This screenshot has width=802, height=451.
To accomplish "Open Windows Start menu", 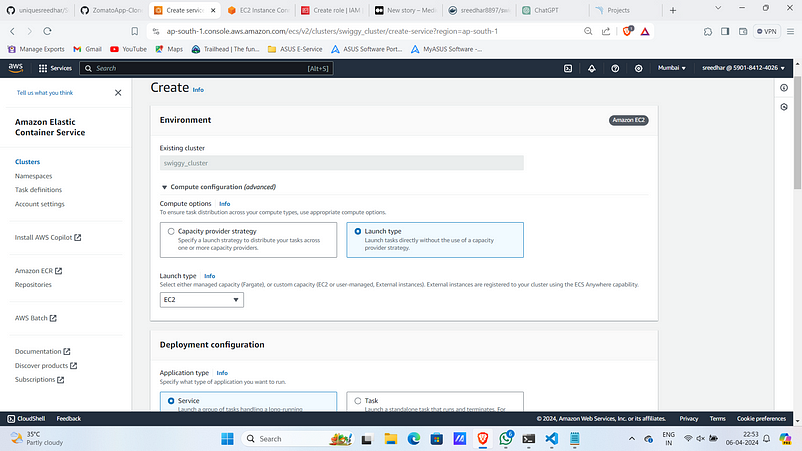I will click(227, 439).
